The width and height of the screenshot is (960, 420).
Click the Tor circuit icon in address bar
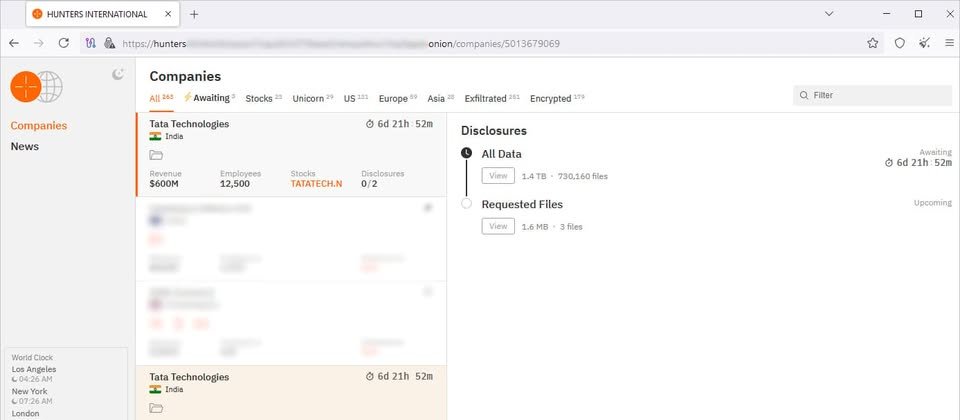click(x=90, y=43)
